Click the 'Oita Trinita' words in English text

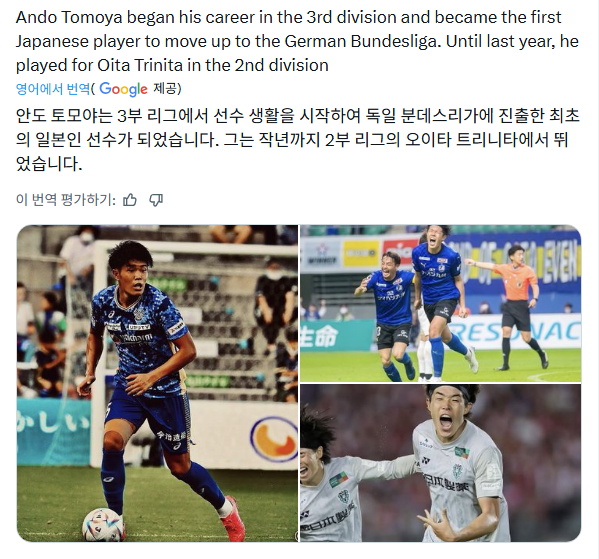pyautogui.click(x=140, y=65)
